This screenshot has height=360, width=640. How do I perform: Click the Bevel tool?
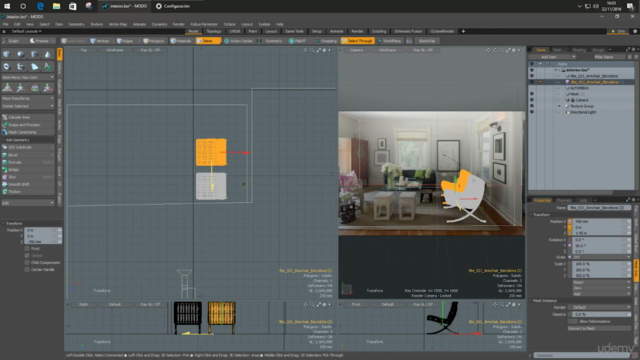coord(28,155)
